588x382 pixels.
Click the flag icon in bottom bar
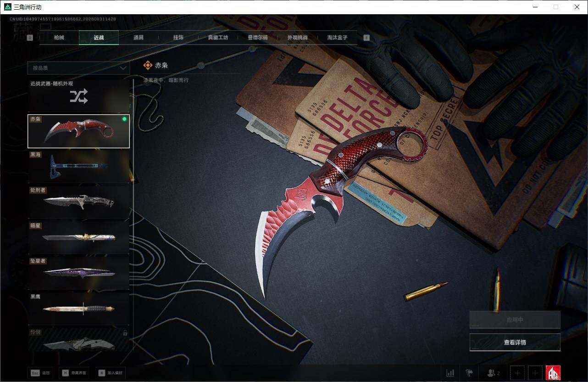(x=469, y=373)
